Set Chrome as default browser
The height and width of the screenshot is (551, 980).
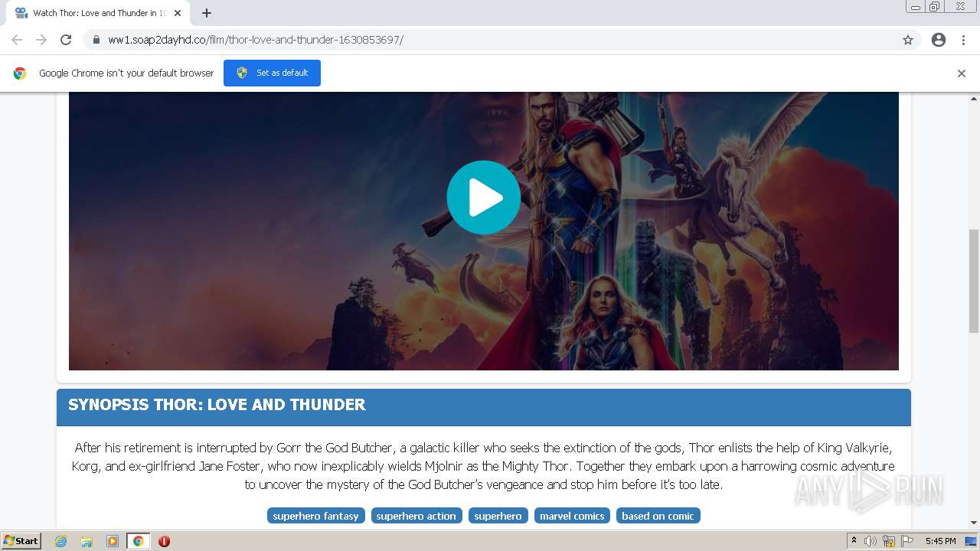tap(272, 73)
